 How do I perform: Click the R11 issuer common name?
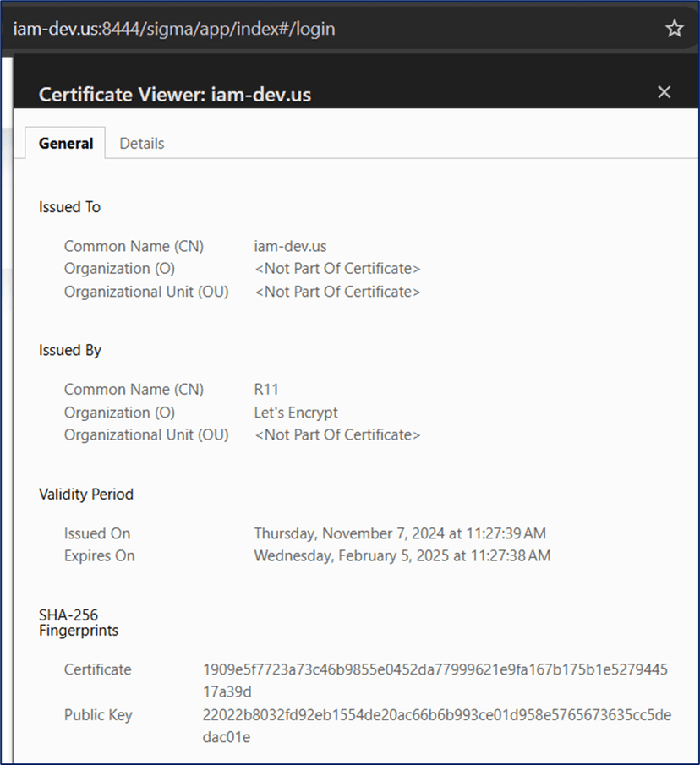coord(266,390)
